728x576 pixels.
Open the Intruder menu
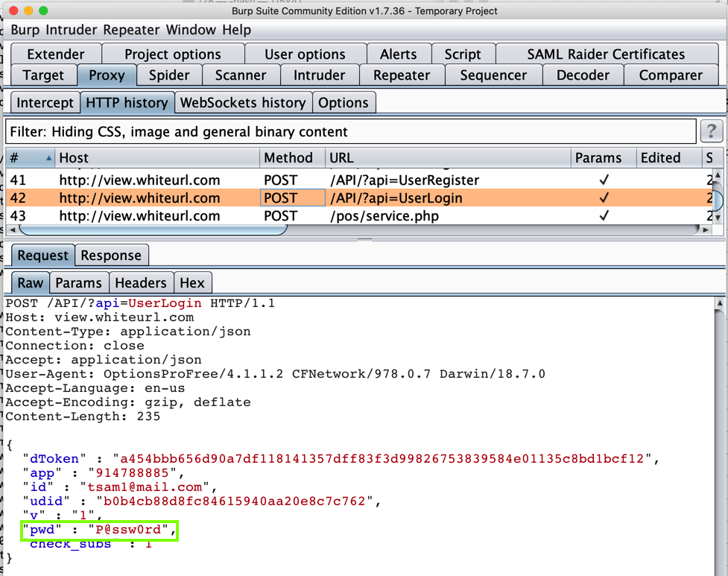72,30
